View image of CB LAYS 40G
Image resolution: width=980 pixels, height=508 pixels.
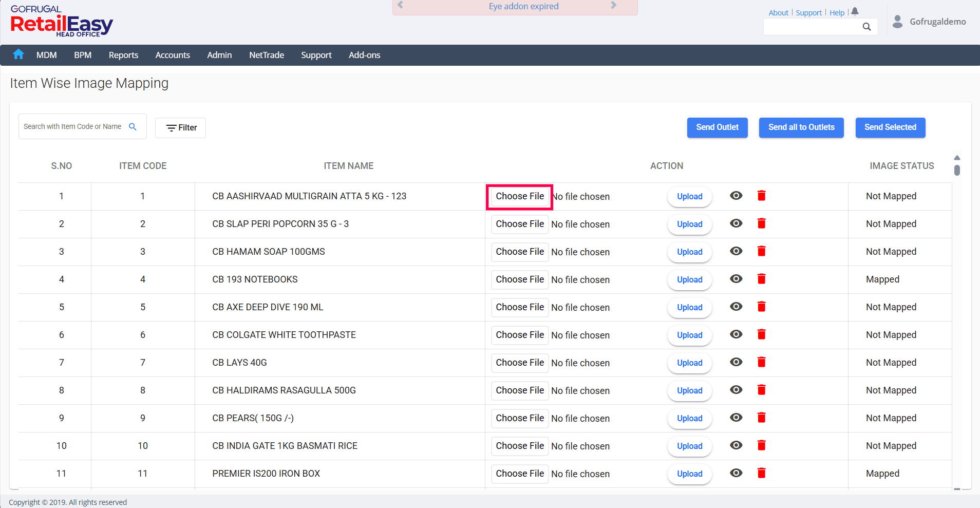pyautogui.click(x=736, y=362)
